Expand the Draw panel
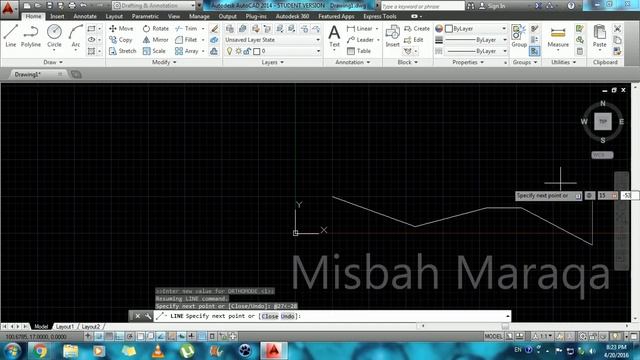Image resolution: width=640 pixels, height=360 pixels. pos(53,62)
